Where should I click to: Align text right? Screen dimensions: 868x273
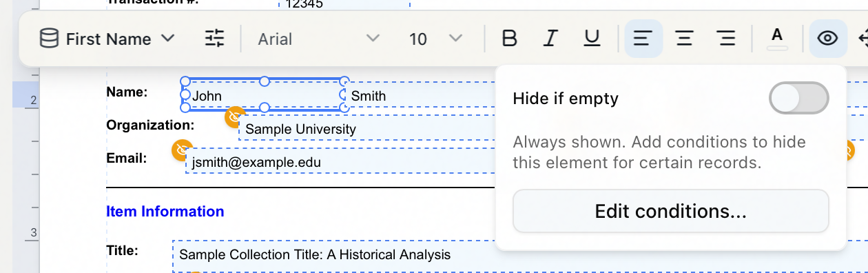pyautogui.click(x=726, y=39)
